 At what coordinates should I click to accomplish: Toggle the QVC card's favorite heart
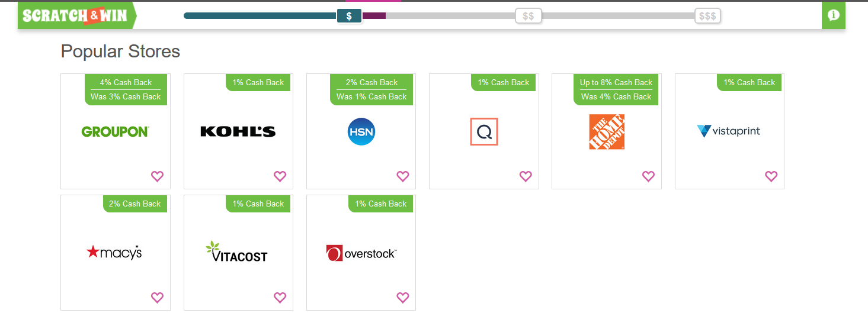[x=526, y=176]
